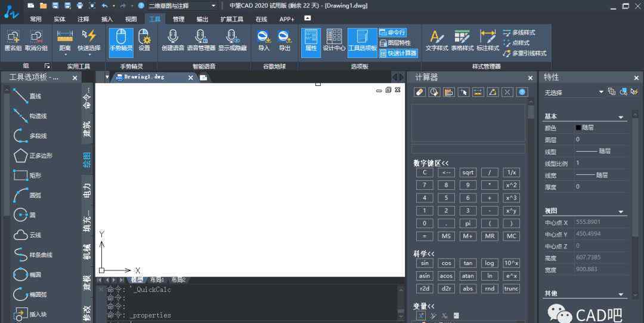Image resolution: width=644 pixels, height=323 pixels.
Task: Open the 标注样式 dimension style manager
Action: click(x=488, y=41)
